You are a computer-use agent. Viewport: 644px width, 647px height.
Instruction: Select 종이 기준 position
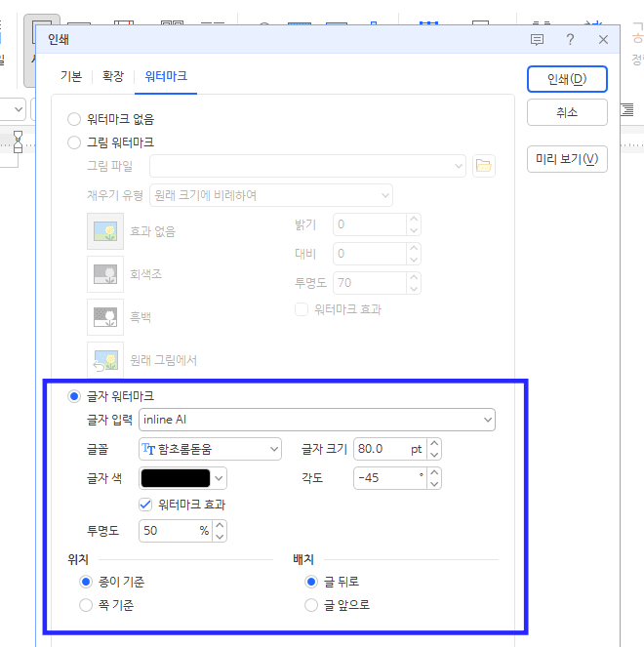86,582
